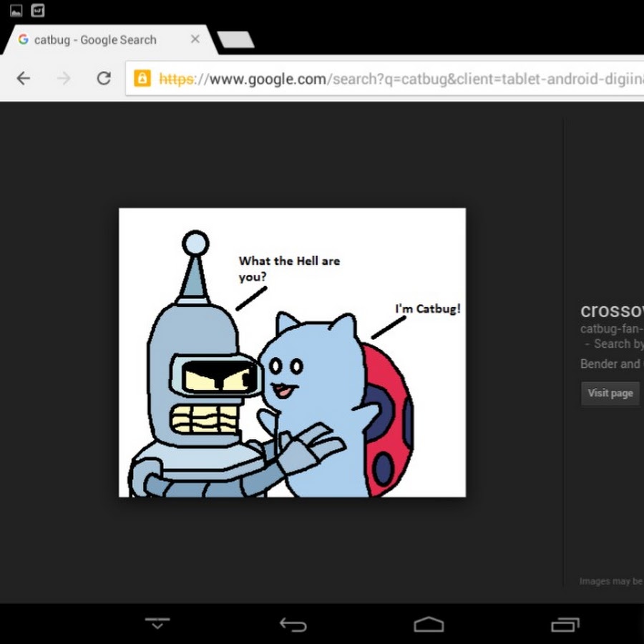Click the Search by image link
Image resolution: width=644 pixels, height=644 pixels.
pyautogui.click(x=618, y=344)
